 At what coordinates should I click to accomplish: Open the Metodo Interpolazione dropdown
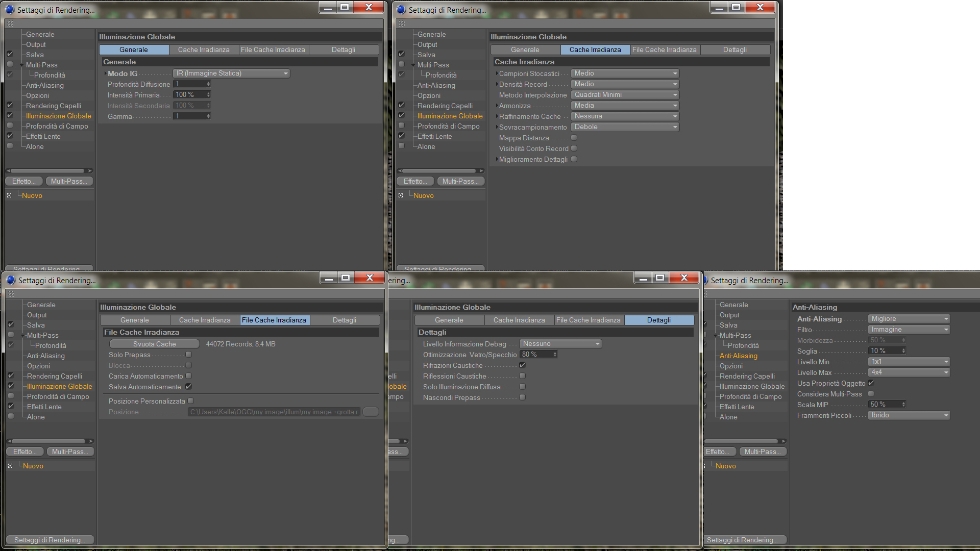[625, 95]
